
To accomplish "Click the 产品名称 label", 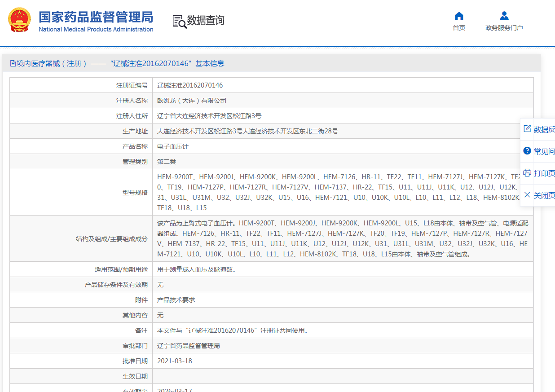I will [x=135, y=146].
